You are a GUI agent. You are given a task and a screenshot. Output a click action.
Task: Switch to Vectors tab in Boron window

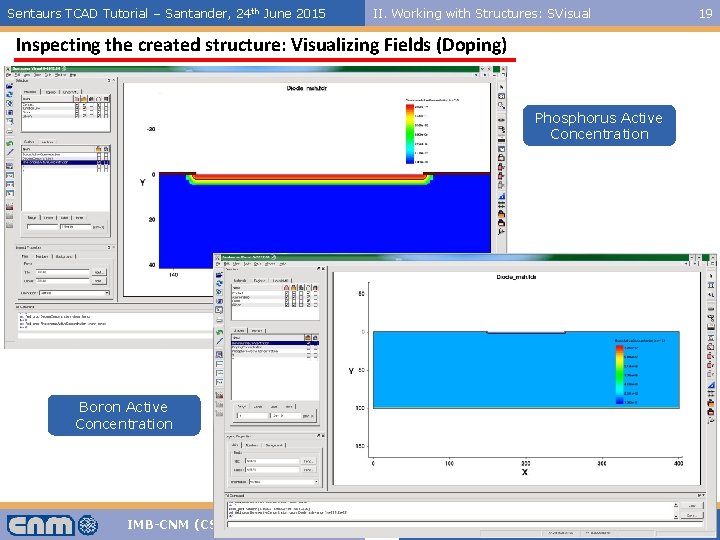[257, 330]
